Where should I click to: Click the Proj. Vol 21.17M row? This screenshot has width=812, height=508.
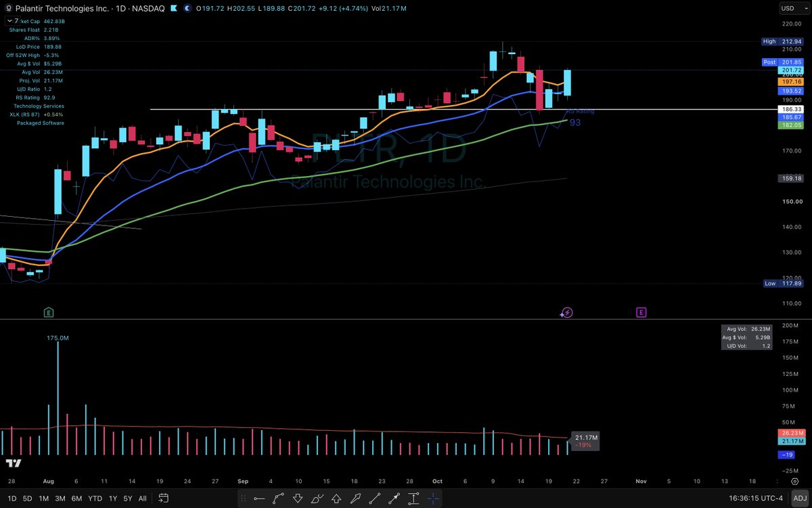pyautogui.click(x=43, y=81)
